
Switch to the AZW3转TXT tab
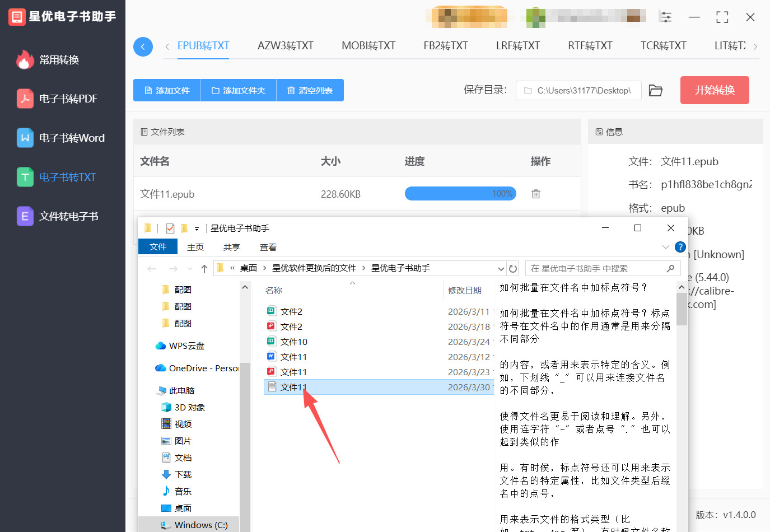click(286, 46)
